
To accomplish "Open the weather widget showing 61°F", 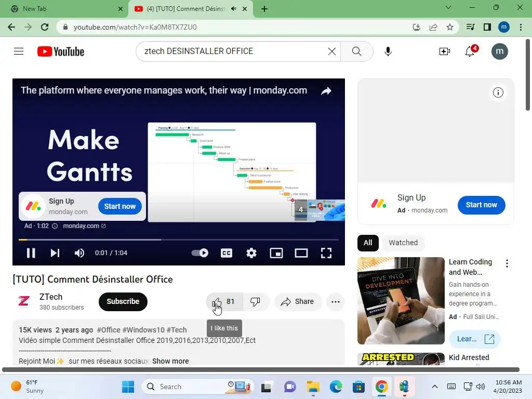I will [x=28, y=387].
